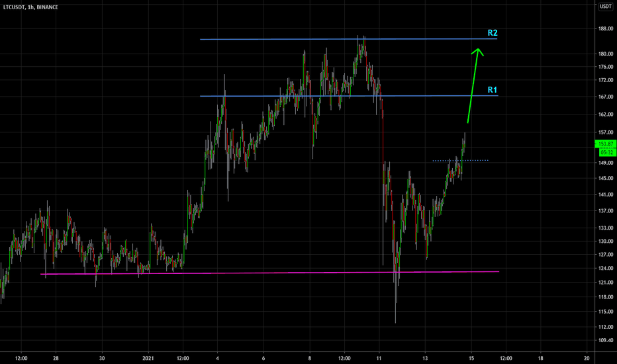Click the 162.00 price axis label
The image size is (617, 364).
click(x=606, y=114)
